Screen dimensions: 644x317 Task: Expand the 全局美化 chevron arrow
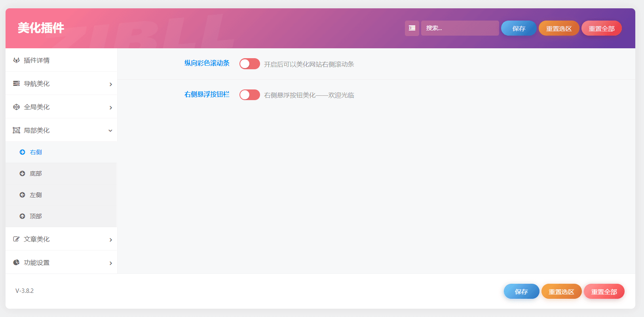click(x=111, y=108)
